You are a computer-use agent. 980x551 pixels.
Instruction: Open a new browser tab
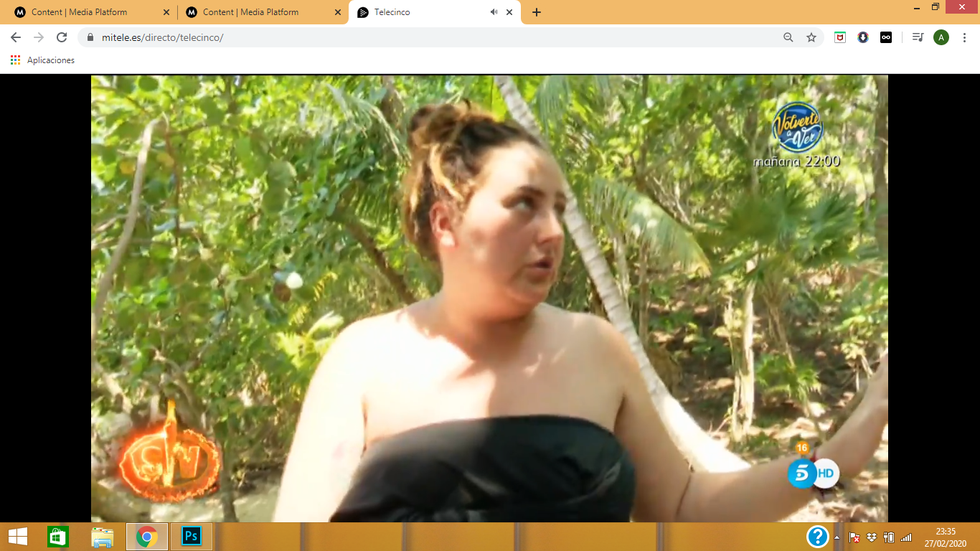(536, 12)
